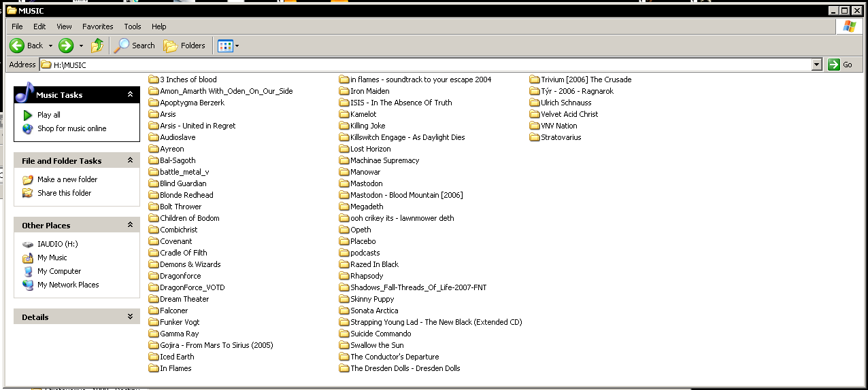Open the My Network Places link

coord(68,285)
